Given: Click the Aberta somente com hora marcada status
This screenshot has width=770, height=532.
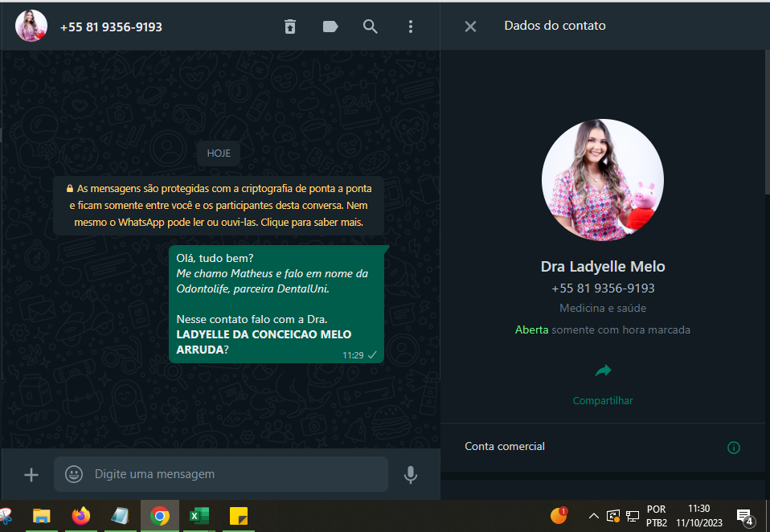Looking at the screenshot, I should click(x=603, y=329).
